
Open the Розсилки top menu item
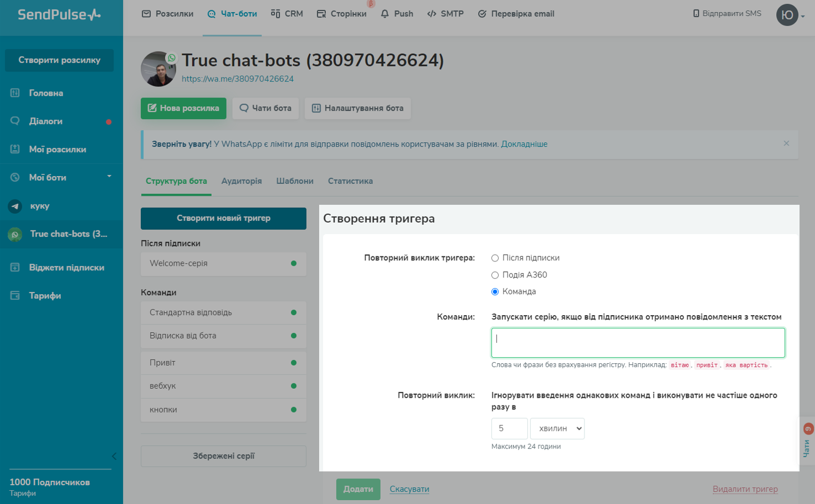point(168,14)
